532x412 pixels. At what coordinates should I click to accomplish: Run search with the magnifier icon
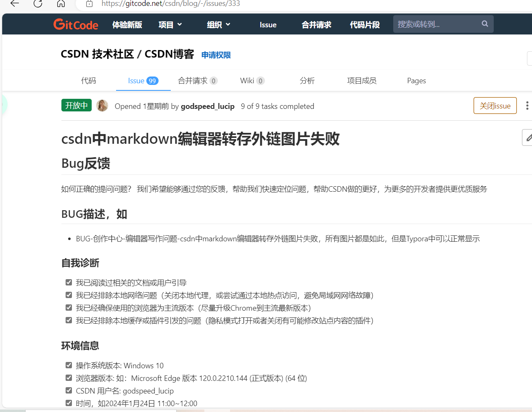(x=484, y=24)
